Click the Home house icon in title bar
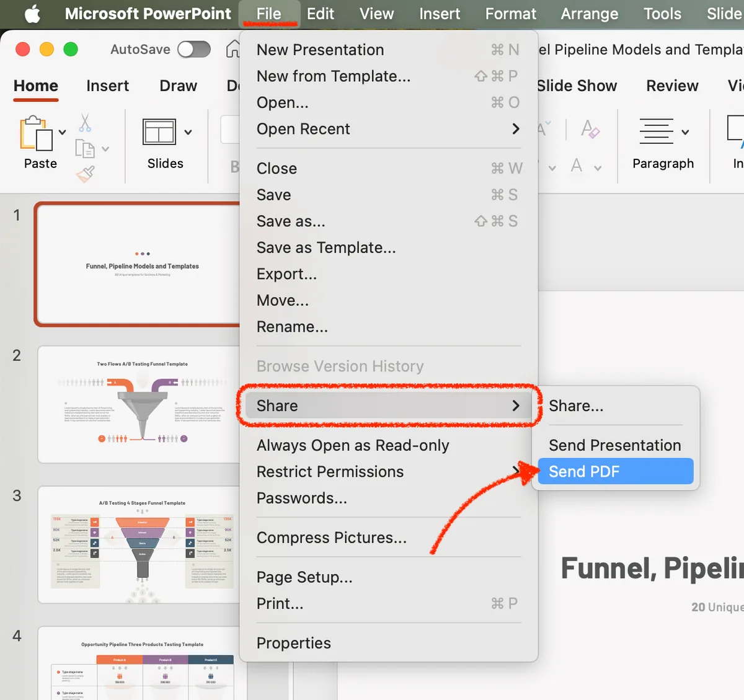The image size is (744, 700). tap(233, 49)
